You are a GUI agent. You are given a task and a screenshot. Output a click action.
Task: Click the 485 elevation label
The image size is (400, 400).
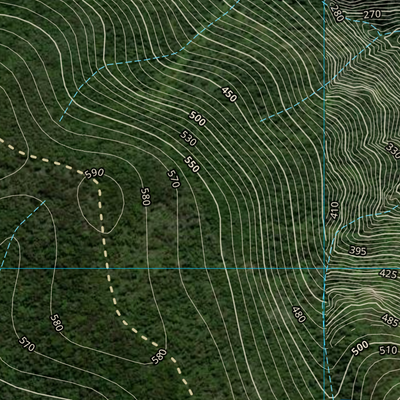coord(390,320)
